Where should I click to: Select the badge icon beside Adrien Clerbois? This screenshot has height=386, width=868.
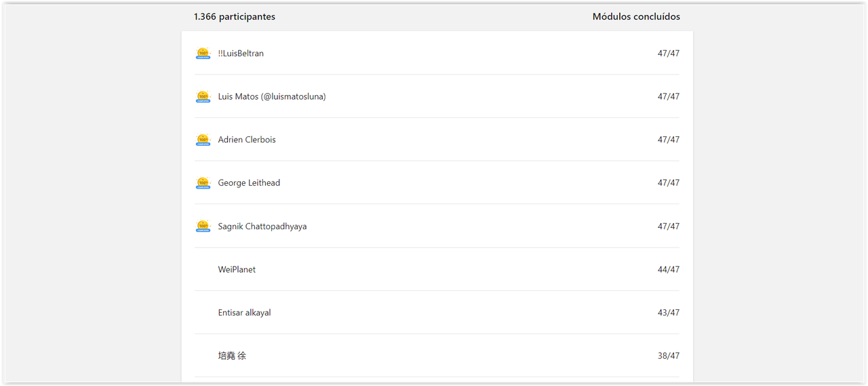203,140
